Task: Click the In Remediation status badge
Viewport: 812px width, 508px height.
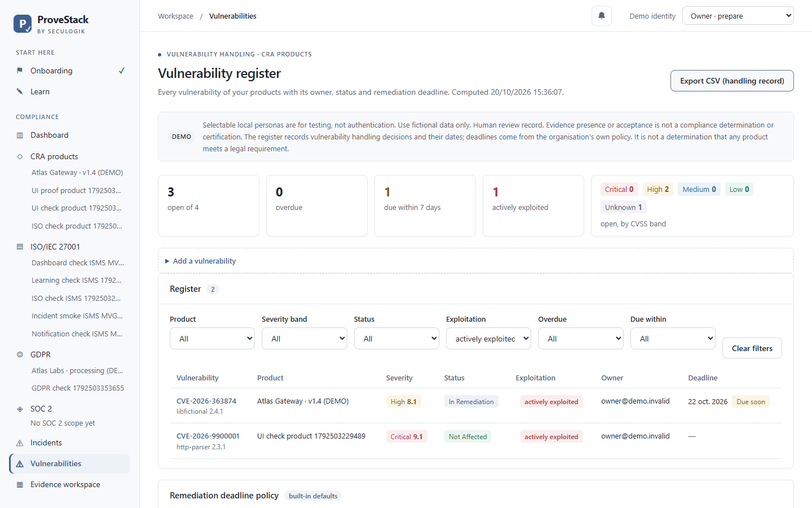Action: (x=471, y=402)
